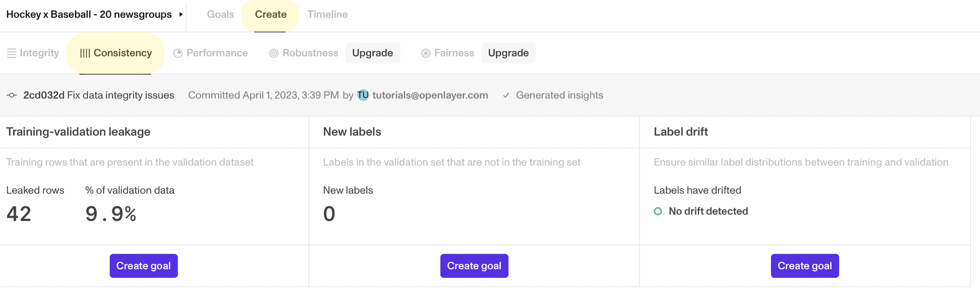Click Upgrade next to Fairness

click(508, 53)
